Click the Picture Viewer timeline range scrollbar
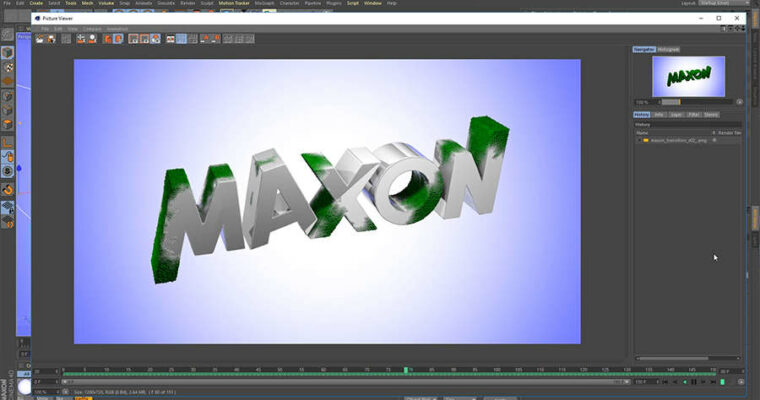Image resolution: width=760 pixels, height=400 pixels. [x=347, y=382]
